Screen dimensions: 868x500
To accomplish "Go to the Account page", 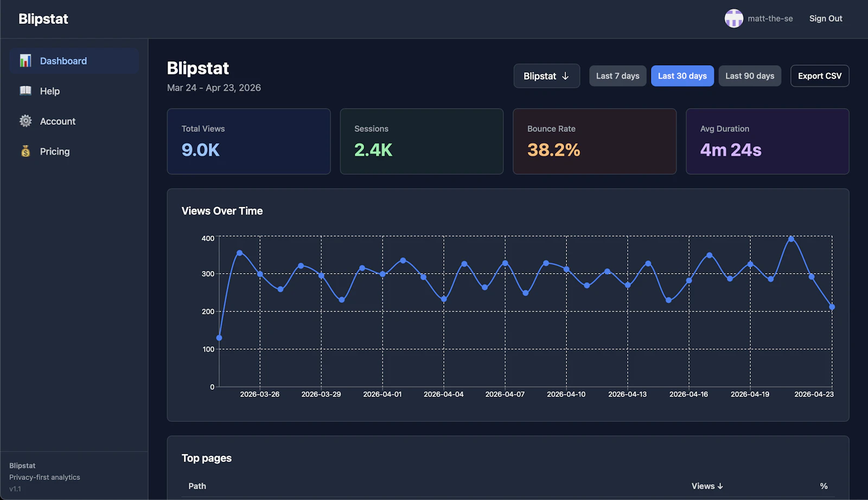I will pos(74,121).
